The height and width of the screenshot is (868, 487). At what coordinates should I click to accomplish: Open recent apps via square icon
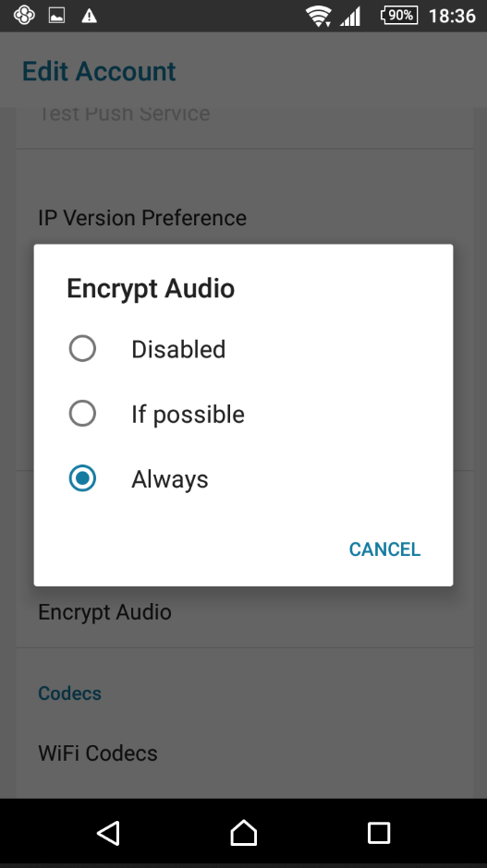tap(379, 833)
